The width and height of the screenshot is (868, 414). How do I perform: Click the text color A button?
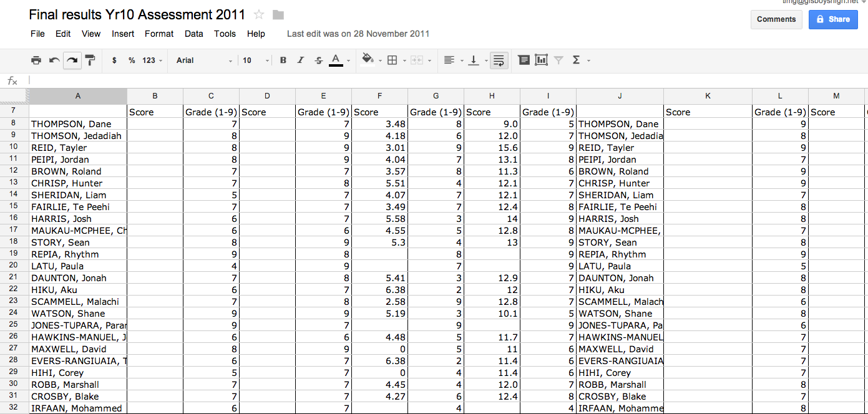click(x=336, y=60)
